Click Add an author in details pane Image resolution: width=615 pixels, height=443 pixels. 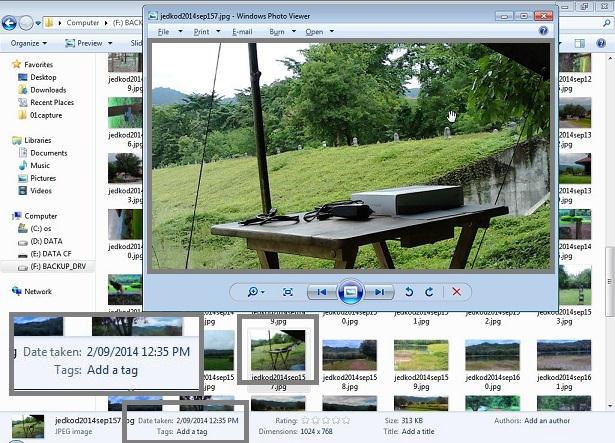[x=547, y=421]
